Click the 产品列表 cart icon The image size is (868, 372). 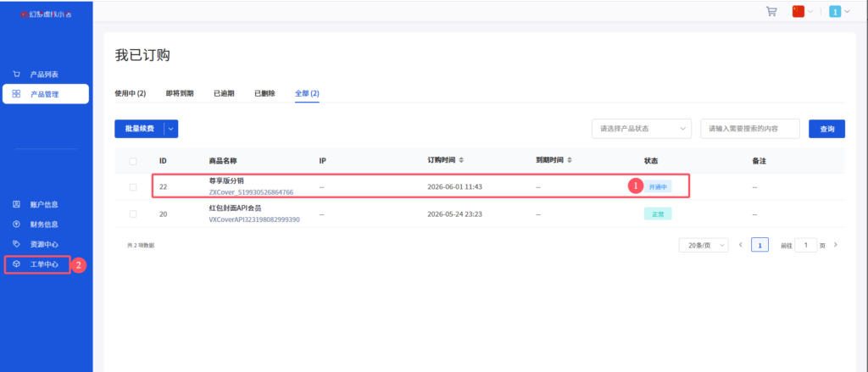(x=16, y=75)
